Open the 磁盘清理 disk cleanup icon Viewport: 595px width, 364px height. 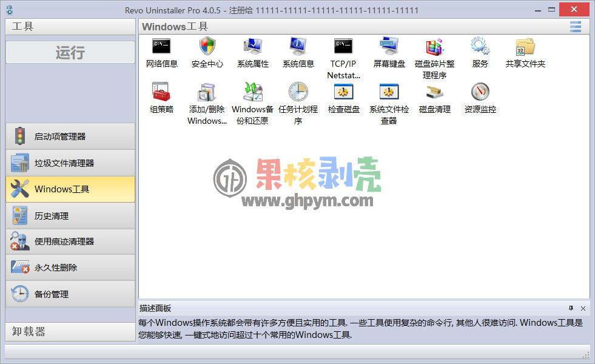pos(434,98)
